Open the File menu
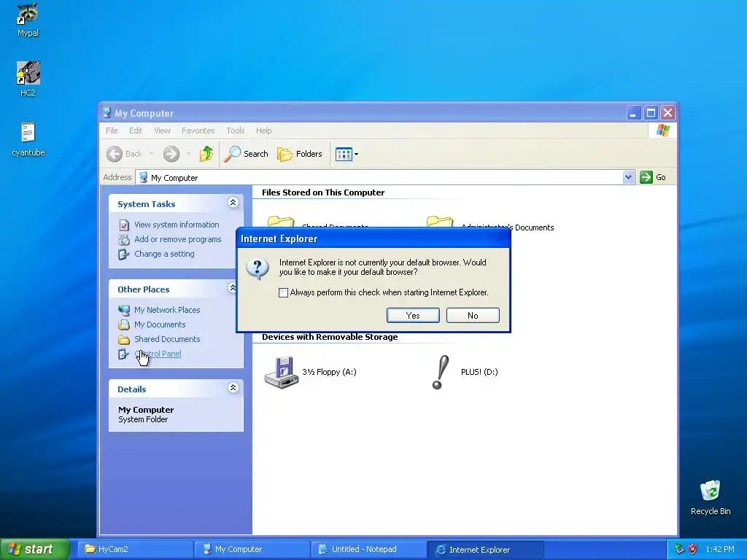747x560 pixels. pos(112,131)
